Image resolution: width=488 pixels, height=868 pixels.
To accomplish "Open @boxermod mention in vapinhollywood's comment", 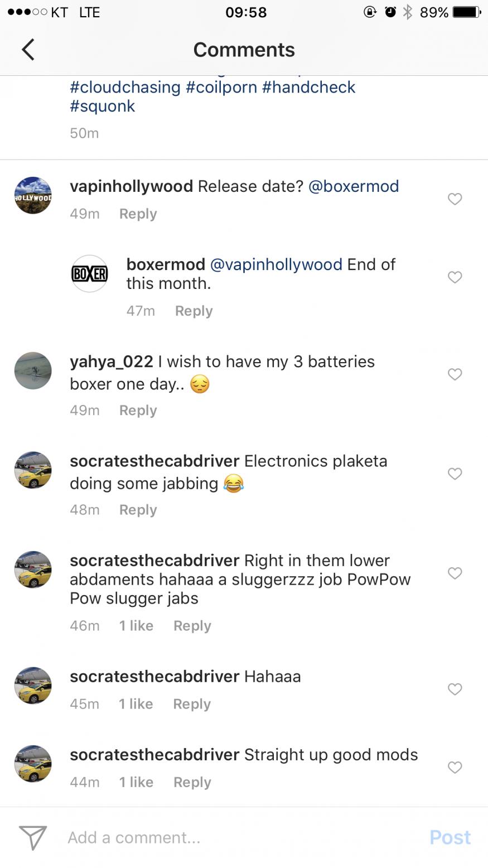I will click(x=354, y=186).
